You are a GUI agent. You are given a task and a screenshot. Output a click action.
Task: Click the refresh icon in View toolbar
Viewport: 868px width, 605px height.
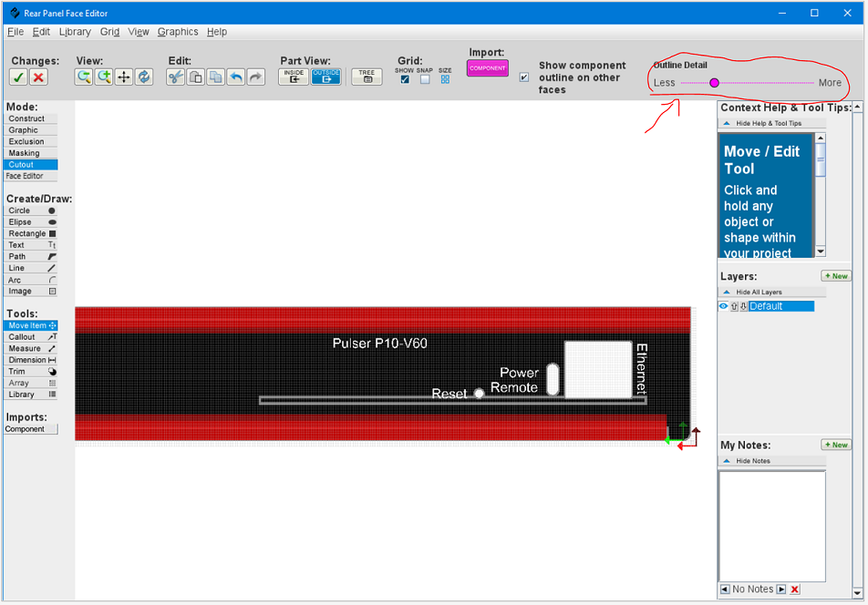pyautogui.click(x=143, y=77)
